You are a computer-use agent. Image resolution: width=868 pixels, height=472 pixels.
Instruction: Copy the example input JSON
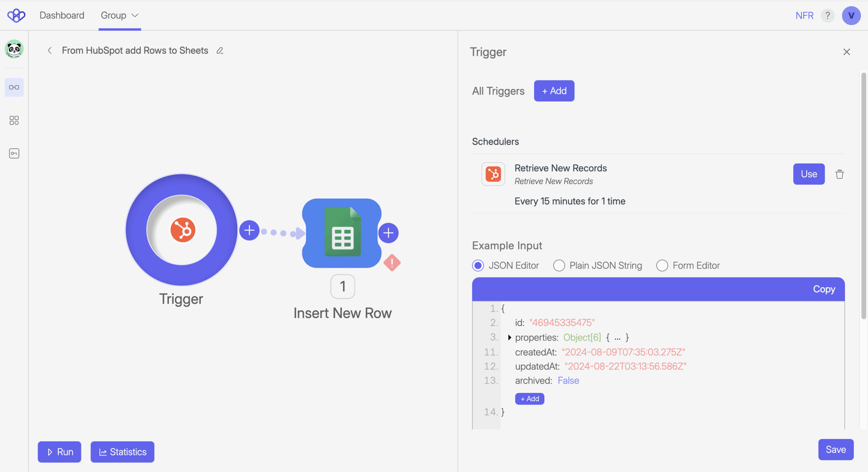tap(824, 289)
